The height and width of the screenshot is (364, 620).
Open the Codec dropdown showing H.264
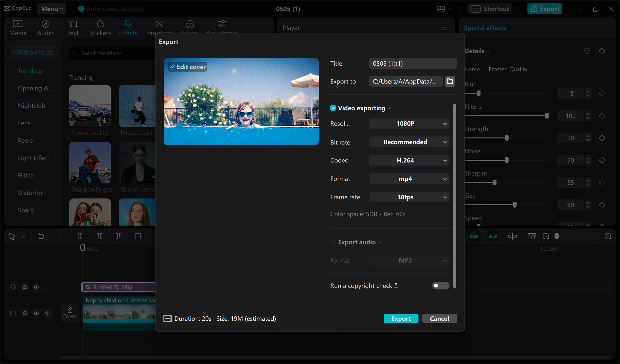coord(409,160)
